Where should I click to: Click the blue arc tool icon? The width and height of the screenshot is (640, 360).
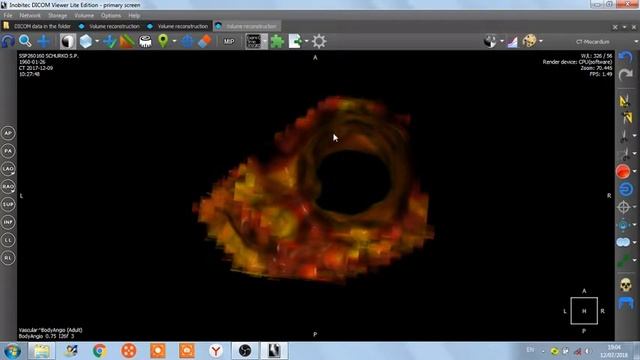tap(8, 41)
